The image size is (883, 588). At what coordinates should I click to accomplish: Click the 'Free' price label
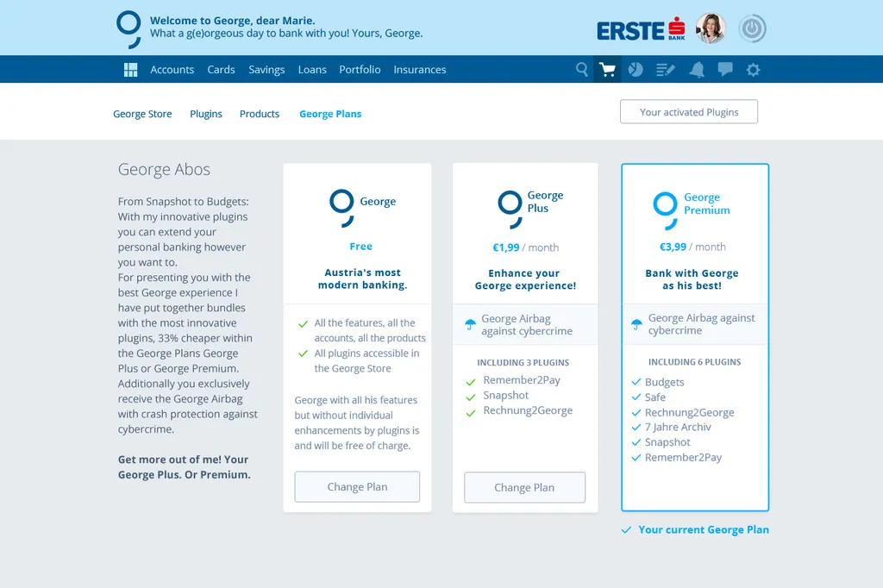click(361, 246)
